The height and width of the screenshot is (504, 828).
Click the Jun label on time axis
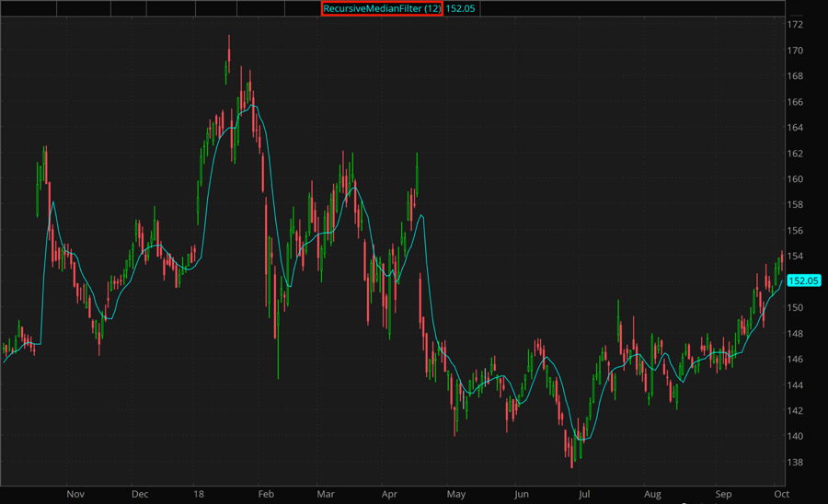coord(521,494)
